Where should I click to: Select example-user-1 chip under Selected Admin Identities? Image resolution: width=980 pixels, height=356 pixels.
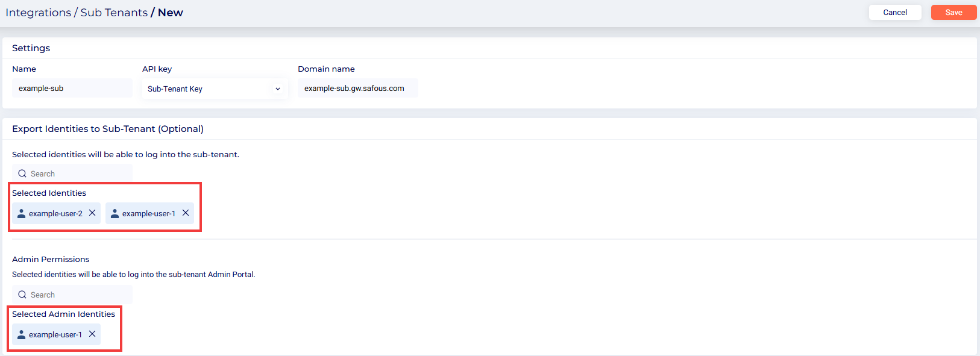pos(55,334)
